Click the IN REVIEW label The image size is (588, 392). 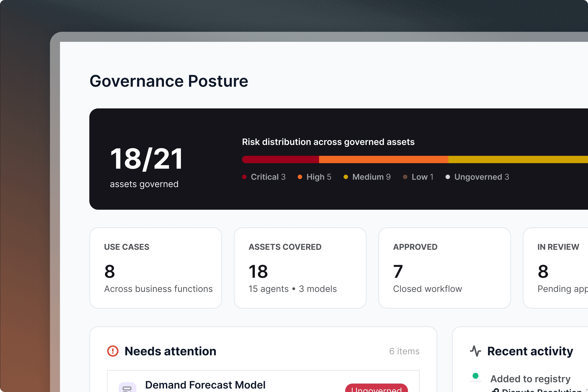click(x=558, y=247)
